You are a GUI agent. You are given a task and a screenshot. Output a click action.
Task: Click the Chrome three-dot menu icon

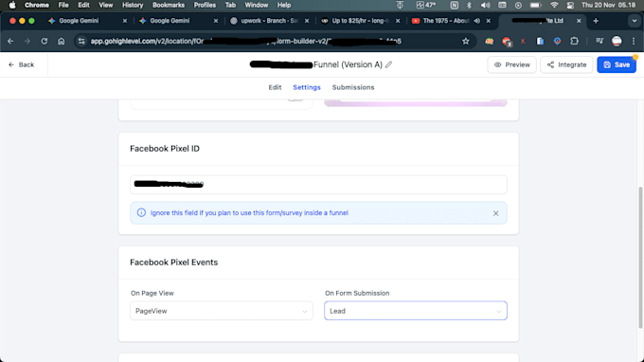click(634, 41)
